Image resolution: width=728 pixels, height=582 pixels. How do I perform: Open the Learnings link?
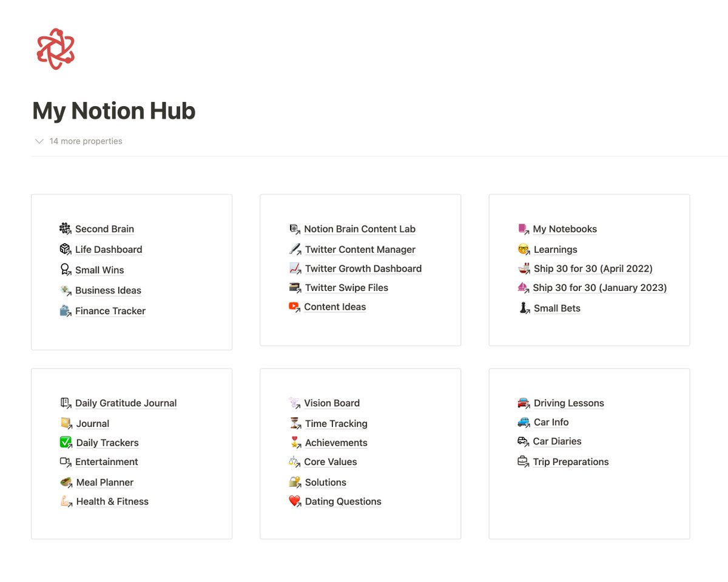(556, 250)
